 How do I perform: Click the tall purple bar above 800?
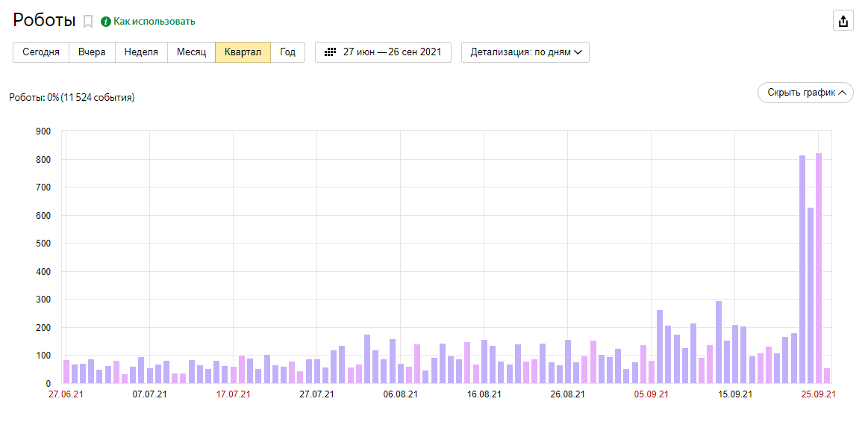click(x=802, y=269)
